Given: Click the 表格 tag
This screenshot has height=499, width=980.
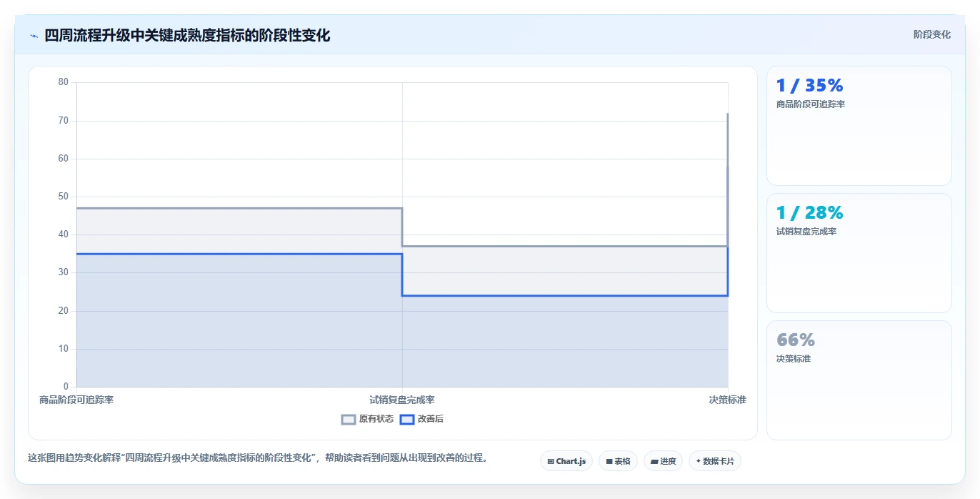Looking at the screenshot, I should tap(618, 461).
